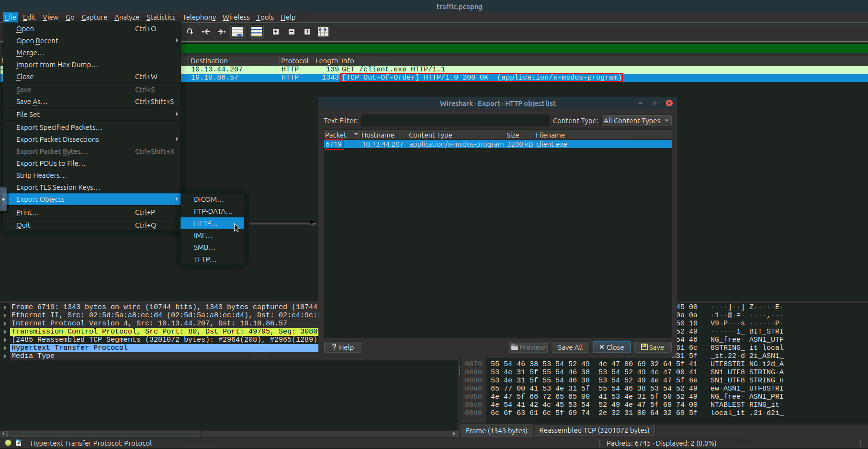Open capture file comment editor icon
Screen dimensions: 868x449
pos(19,443)
